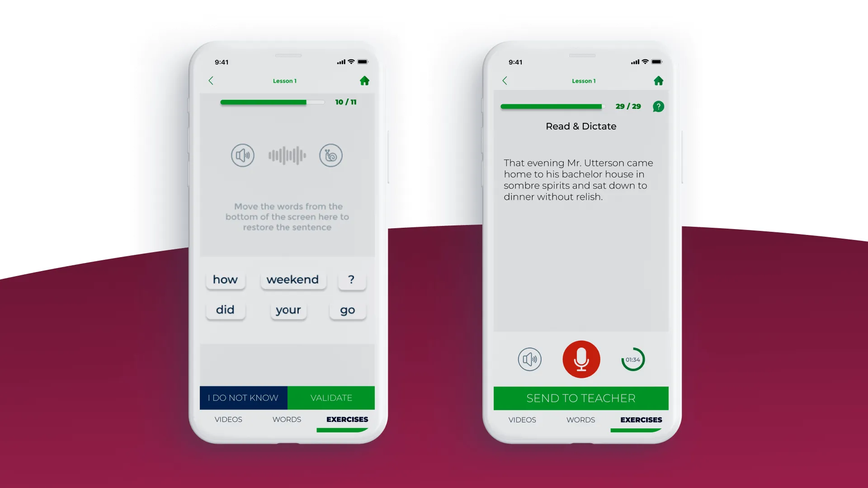Image resolution: width=868 pixels, height=488 pixels.
Task: Tap the home icon on right screen
Action: pyautogui.click(x=658, y=80)
